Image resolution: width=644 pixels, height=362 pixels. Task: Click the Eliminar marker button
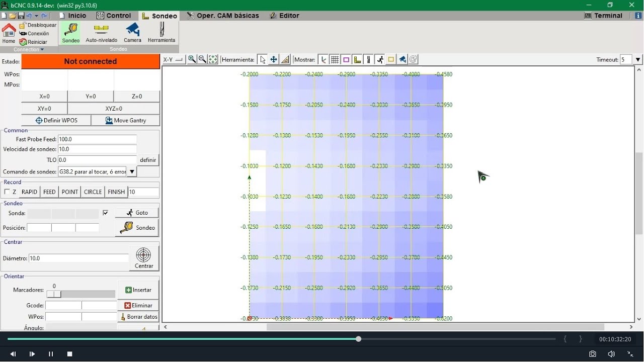(138, 305)
